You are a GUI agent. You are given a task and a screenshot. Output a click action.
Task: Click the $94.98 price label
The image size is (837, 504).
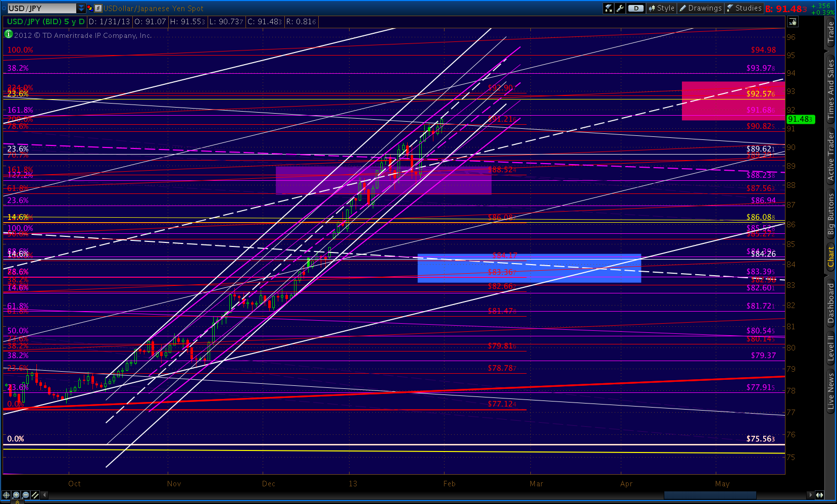[763, 50]
